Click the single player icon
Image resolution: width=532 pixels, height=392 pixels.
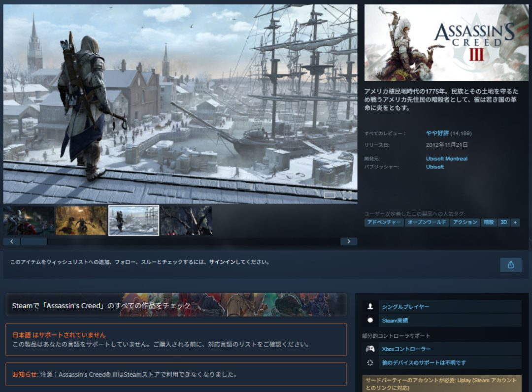[370, 307]
